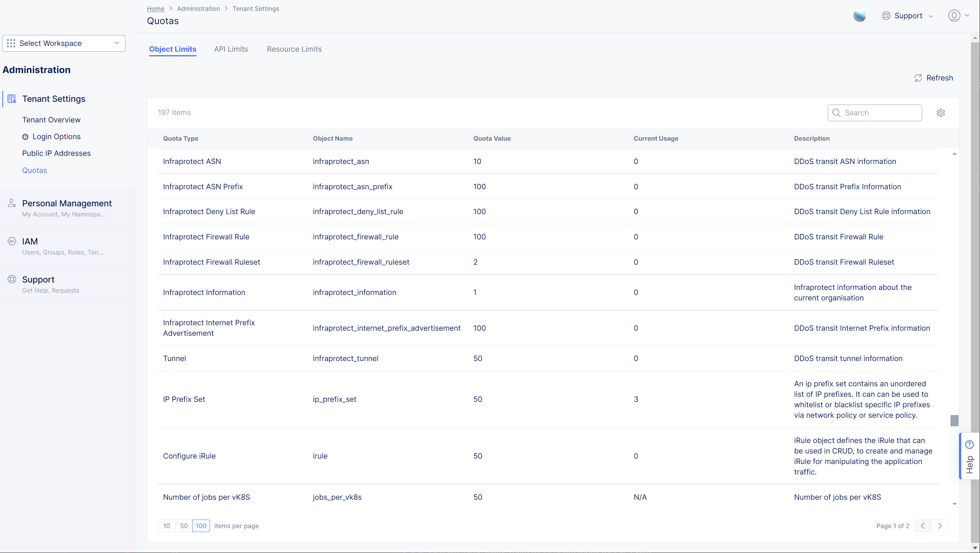Click the Refresh circular arrows icon
Viewport: 980px width, 553px height.
918,78
